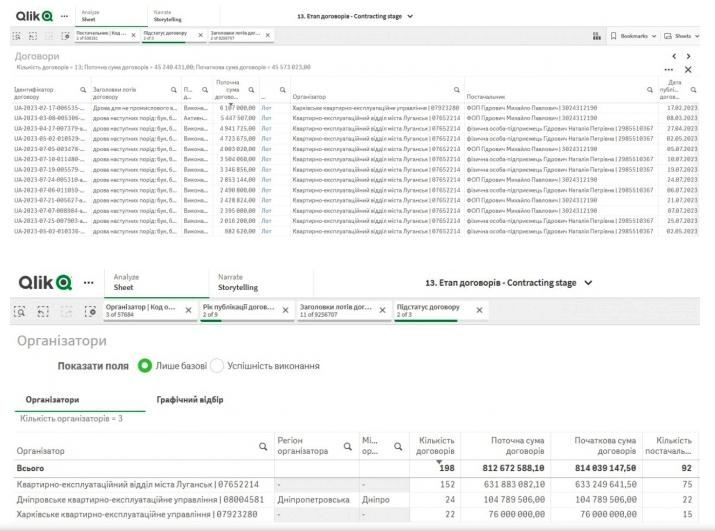Switch to the Графічний відбір tab
The height and width of the screenshot is (531, 715).
click(190, 400)
